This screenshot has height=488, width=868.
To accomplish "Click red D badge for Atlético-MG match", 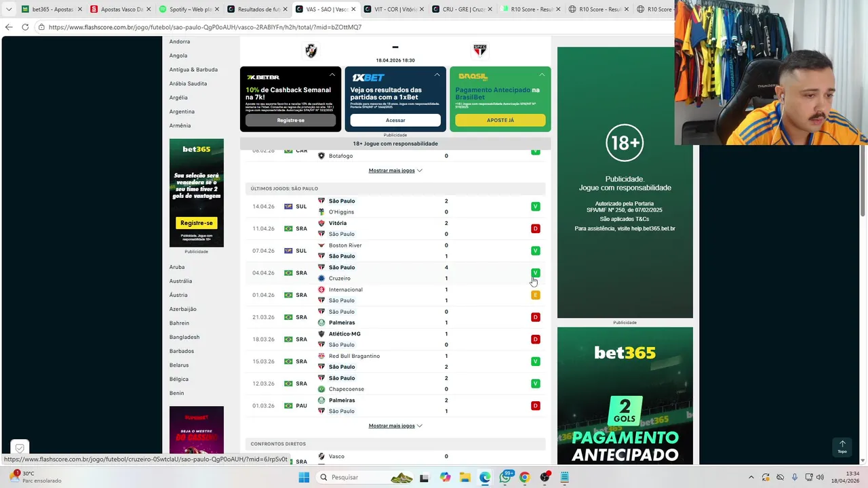I will (535, 340).
